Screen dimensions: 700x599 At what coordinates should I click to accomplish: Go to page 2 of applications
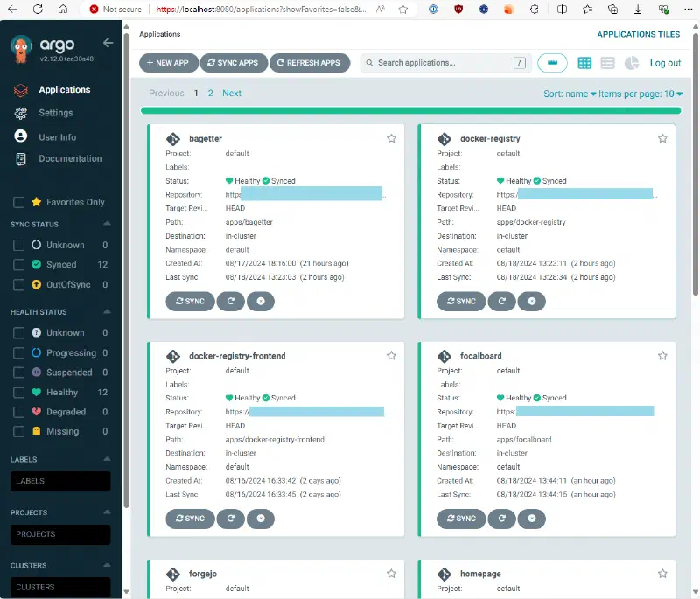click(210, 94)
